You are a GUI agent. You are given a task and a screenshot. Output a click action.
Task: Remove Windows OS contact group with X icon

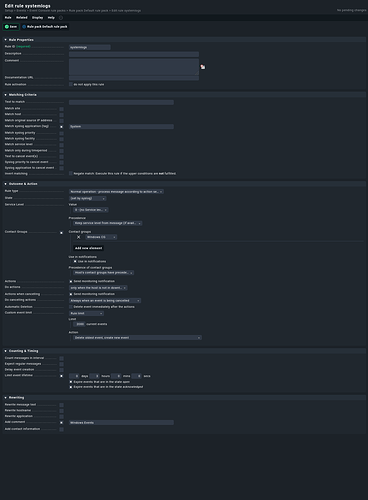(x=79, y=237)
